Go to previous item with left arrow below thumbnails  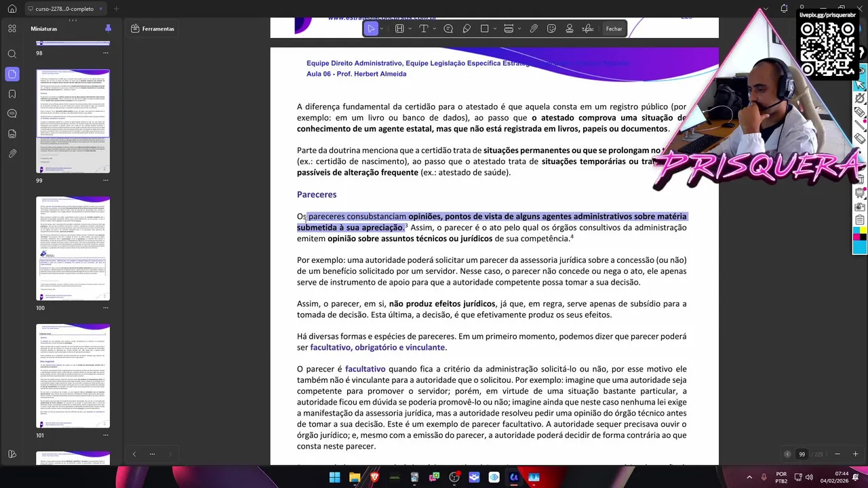coord(134,454)
